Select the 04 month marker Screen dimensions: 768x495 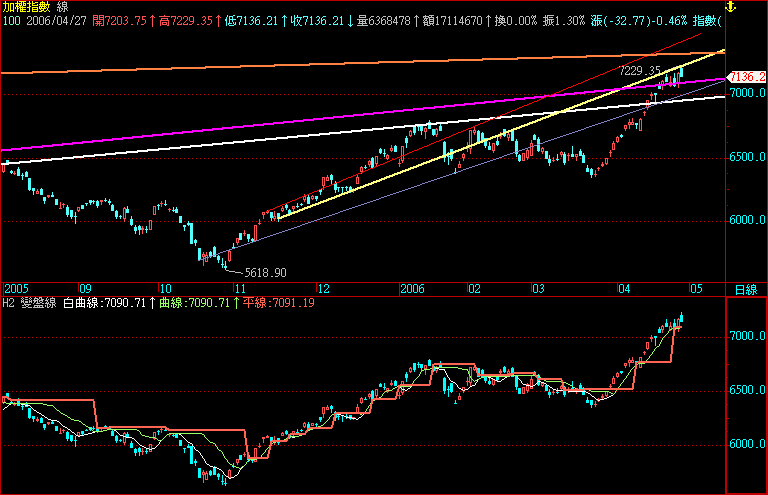click(624, 289)
